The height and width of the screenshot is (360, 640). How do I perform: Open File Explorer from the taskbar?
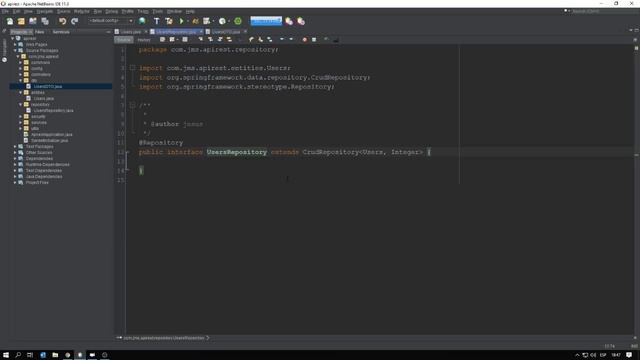click(x=55, y=355)
